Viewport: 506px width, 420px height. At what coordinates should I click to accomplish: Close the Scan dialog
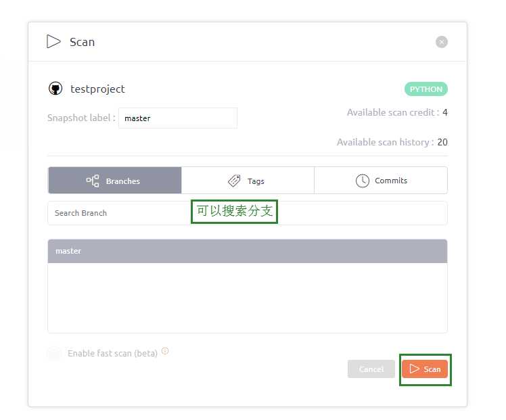441,42
